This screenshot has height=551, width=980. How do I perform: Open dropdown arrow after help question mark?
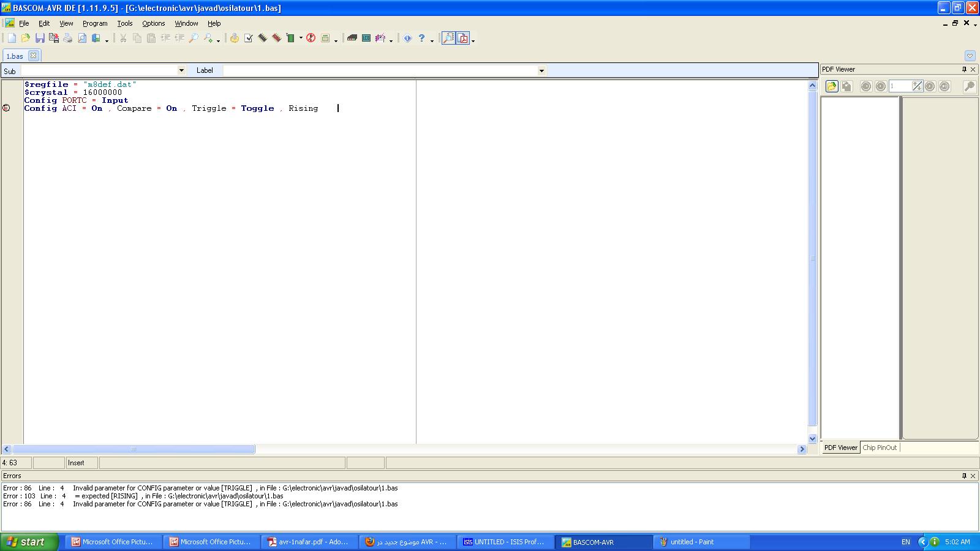432,40
